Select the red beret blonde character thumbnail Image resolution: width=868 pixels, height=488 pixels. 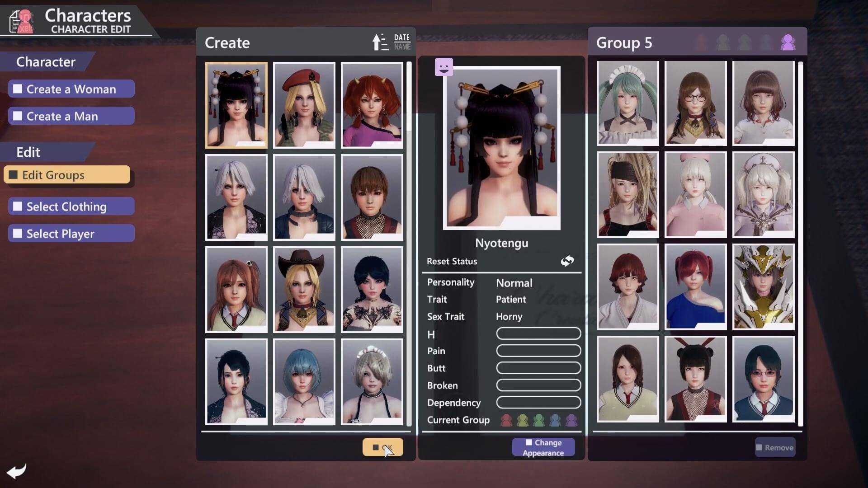click(x=304, y=105)
